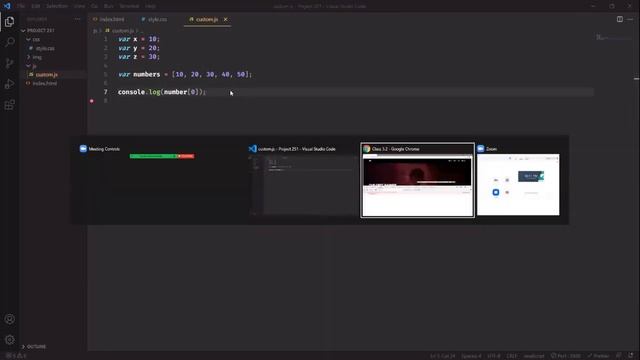
Task: Open the Edit menu
Action: tap(36, 6)
